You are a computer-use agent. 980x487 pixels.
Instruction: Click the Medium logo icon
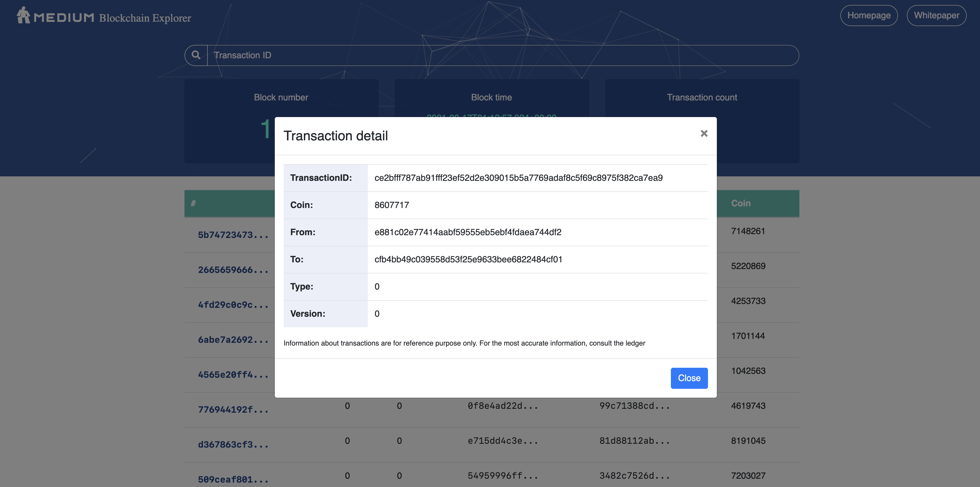click(x=24, y=15)
